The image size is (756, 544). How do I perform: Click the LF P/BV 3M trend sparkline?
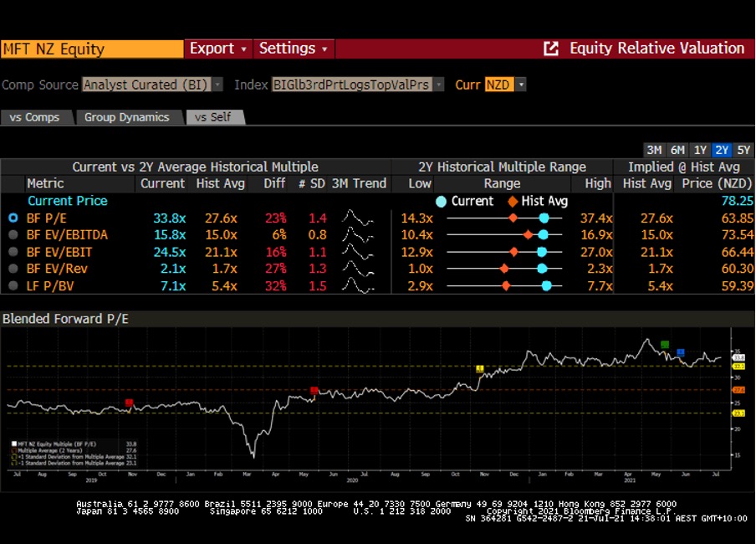point(358,285)
